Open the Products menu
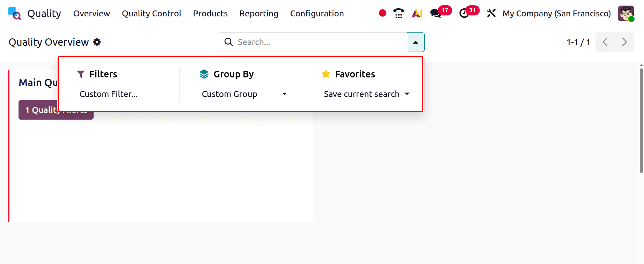The image size is (644, 264). pos(210,14)
